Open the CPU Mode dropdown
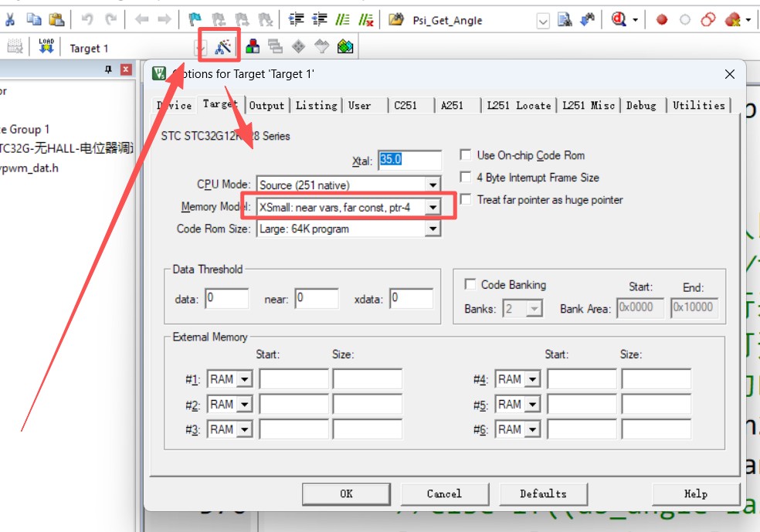 [x=433, y=185]
